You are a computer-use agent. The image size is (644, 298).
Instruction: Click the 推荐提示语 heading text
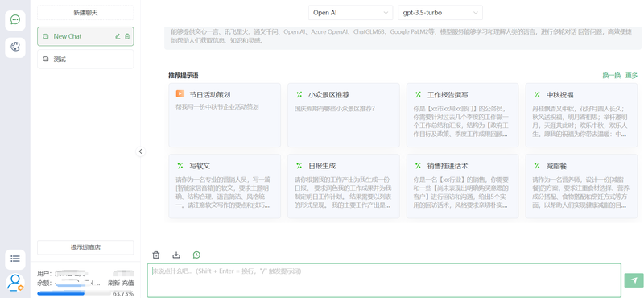click(184, 75)
